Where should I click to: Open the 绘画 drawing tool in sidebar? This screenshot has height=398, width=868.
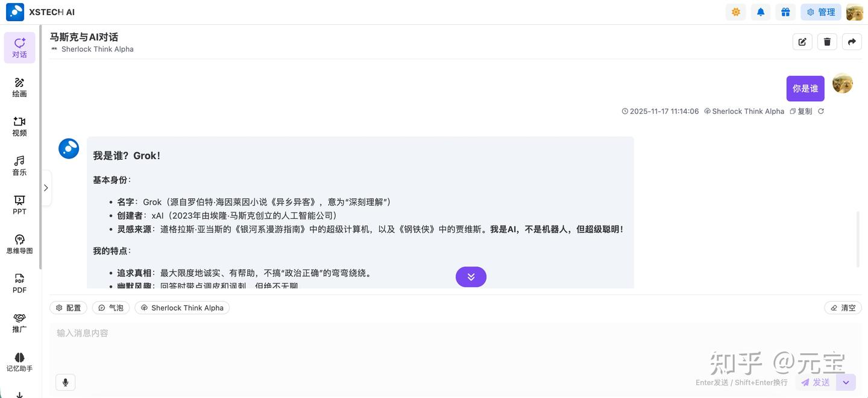point(19,86)
